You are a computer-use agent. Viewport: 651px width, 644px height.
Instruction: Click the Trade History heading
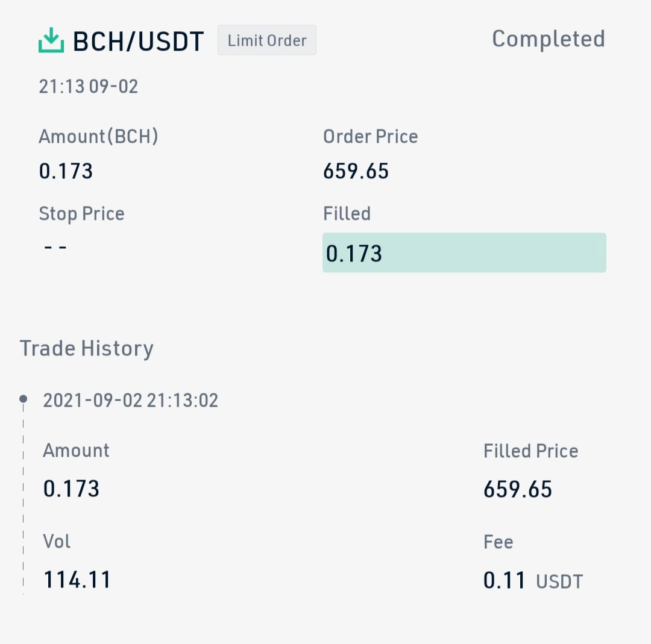[87, 349]
